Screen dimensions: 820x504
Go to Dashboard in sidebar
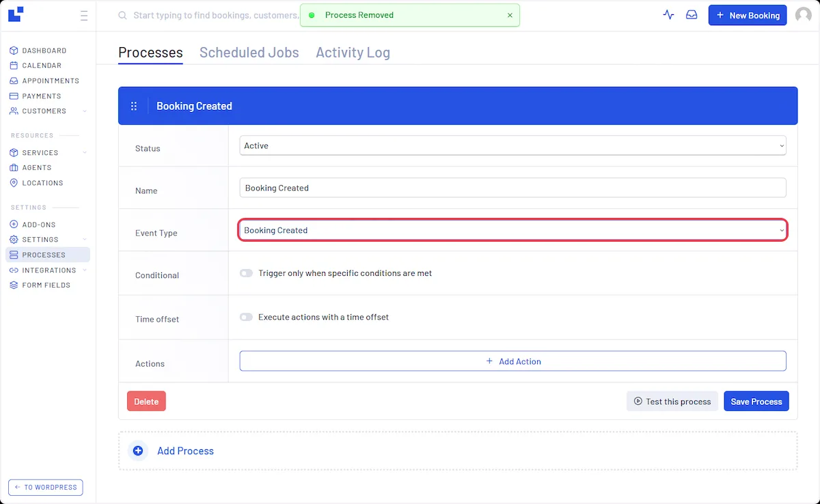(44, 51)
